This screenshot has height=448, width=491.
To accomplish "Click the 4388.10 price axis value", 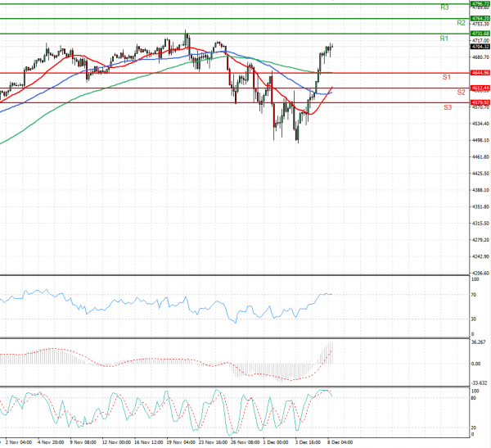I will pyautogui.click(x=480, y=190).
